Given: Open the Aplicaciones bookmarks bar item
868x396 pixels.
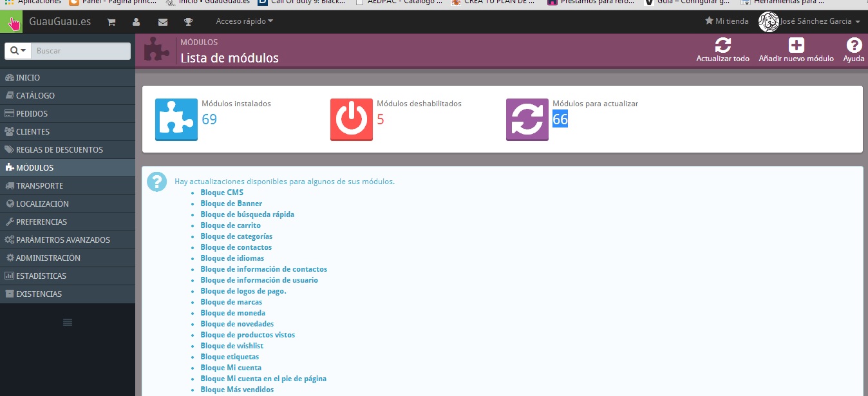Looking at the screenshot, I should coord(33,3).
